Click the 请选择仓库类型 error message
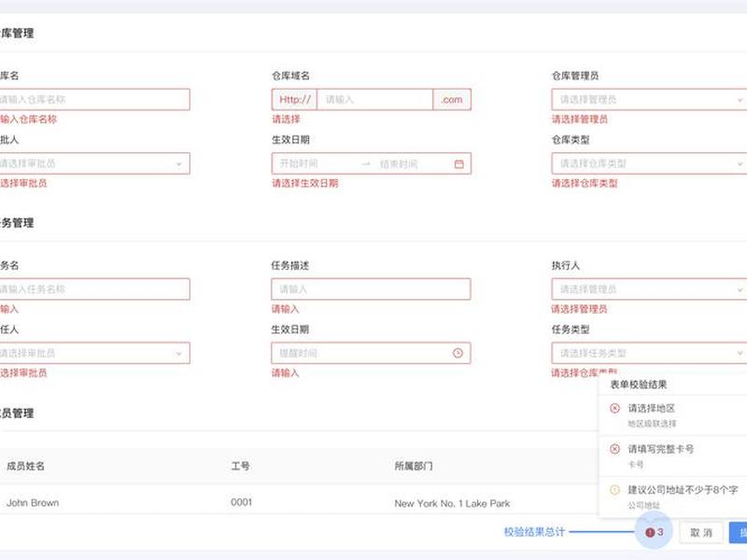This screenshot has width=747, height=560. pos(585,183)
